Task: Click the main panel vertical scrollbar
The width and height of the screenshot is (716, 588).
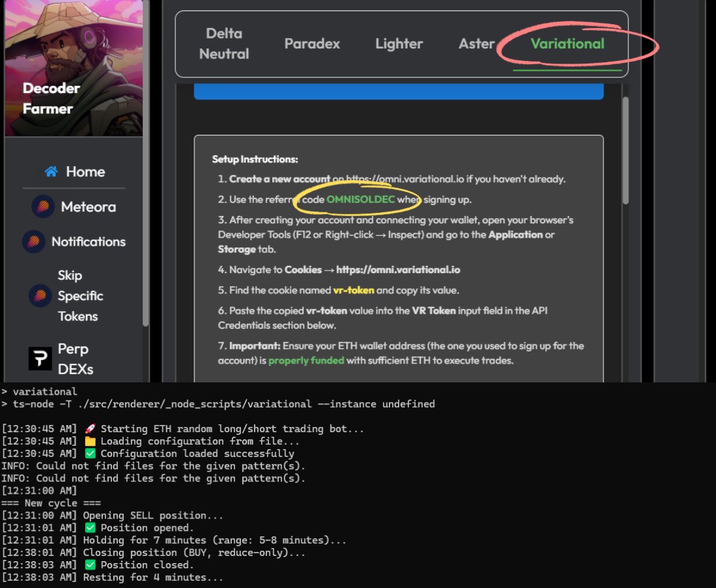Action: point(626,151)
